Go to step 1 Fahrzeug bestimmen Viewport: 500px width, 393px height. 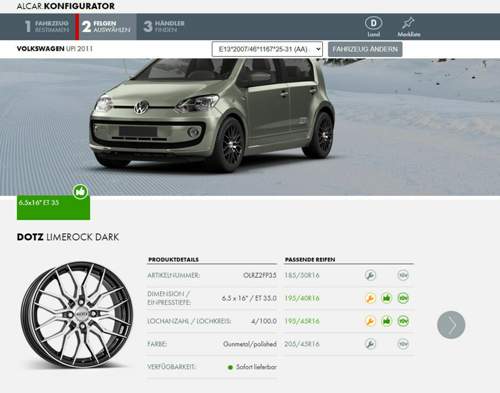[47, 27]
